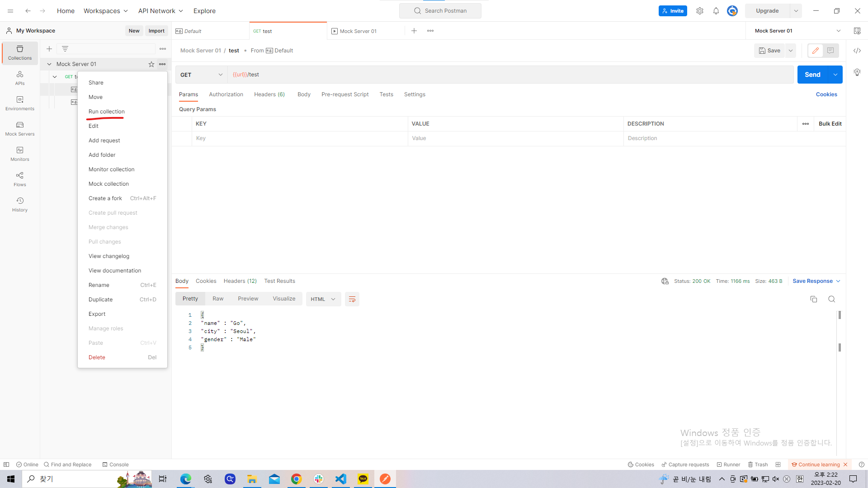Screen dimensions: 868x488
Task: Click the wrap lines icon in response
Action: pos(352,299)
